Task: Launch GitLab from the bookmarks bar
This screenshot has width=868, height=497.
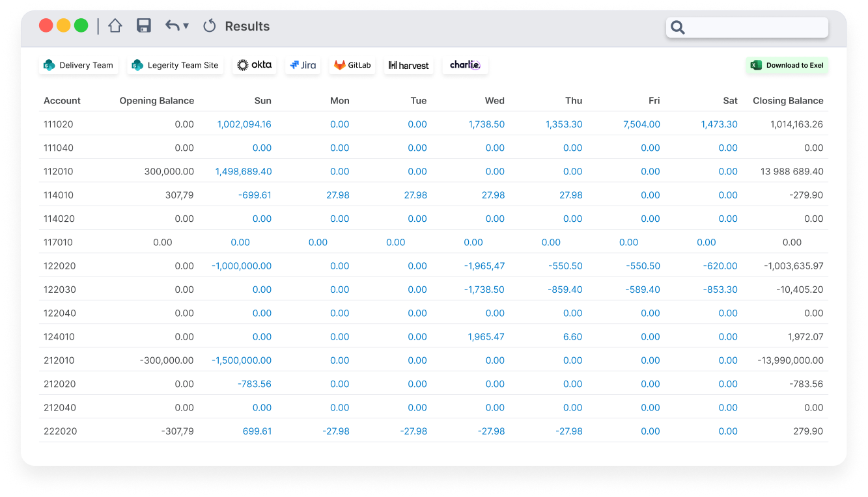Action: [x=352, y=64]
